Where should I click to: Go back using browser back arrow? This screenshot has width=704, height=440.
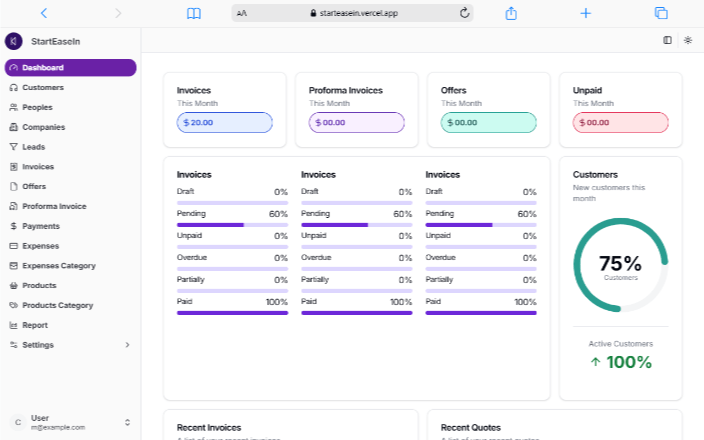pos(43,13)
